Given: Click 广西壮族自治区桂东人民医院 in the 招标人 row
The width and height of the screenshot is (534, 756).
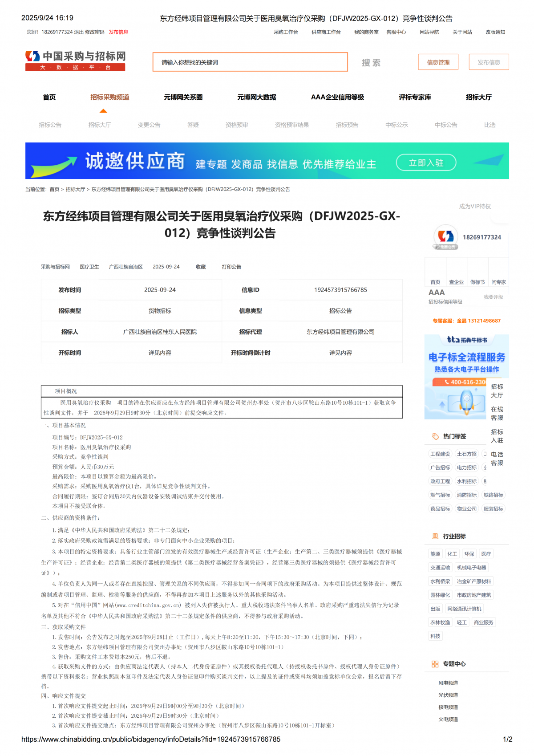Looking at the screenshot, I should pyautogui.click(x=160, y=332).
